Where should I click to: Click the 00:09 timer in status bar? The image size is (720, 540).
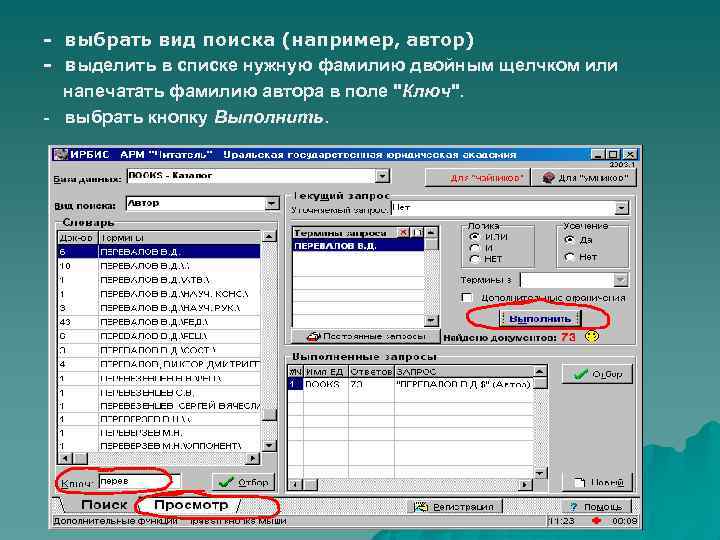624,521
